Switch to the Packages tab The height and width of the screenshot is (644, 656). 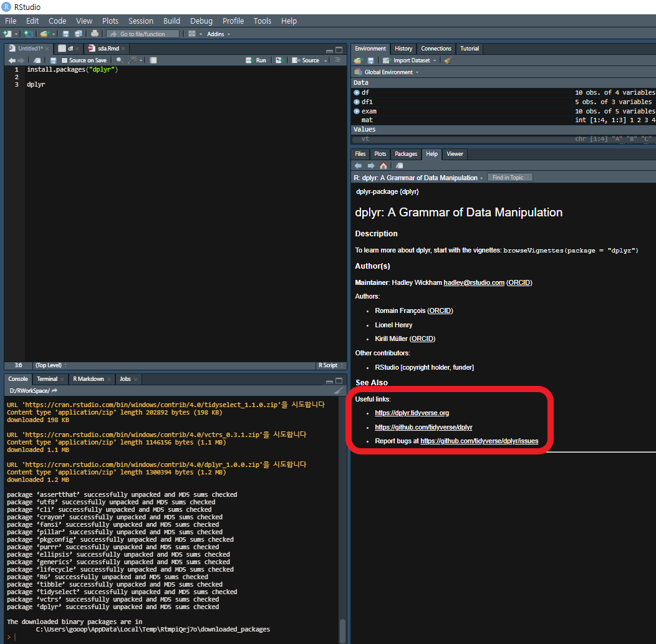pyautogui.click(x=406, y=154)
